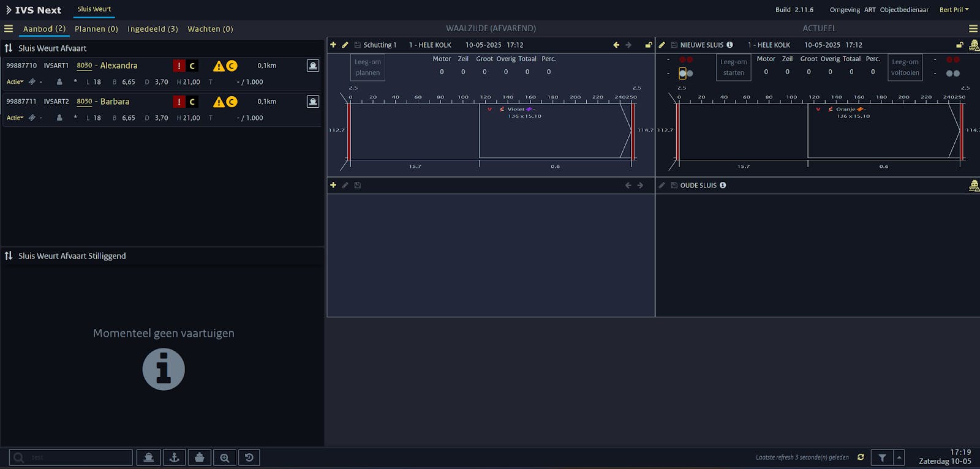
Task: Open the filter funnel in status bar
Action: point(882,457)
